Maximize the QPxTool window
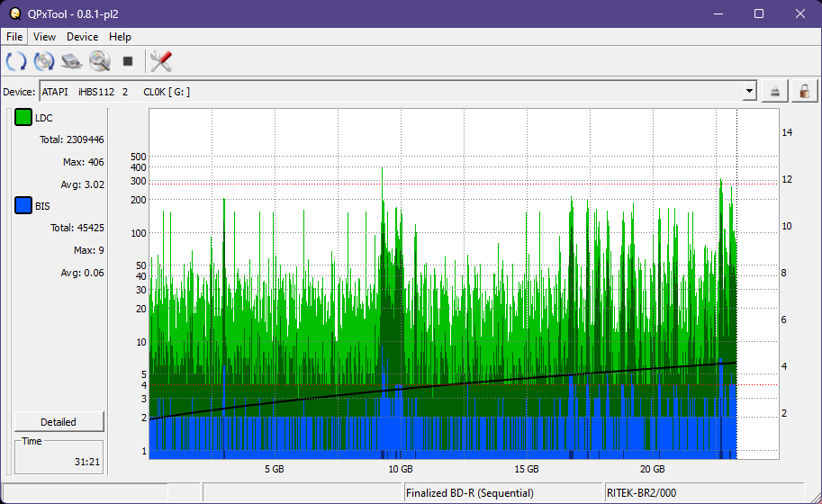Viewport: 822px width, 504px height. click(759, 13)
